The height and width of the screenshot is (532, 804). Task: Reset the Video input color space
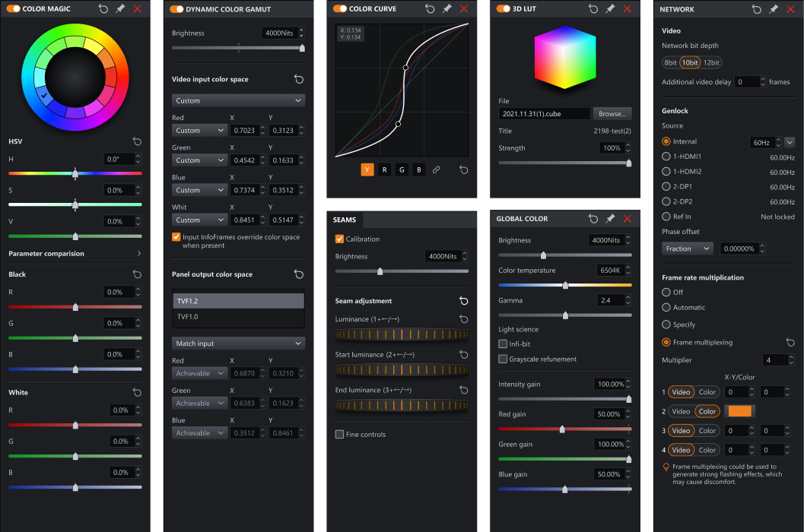(298, 78)
